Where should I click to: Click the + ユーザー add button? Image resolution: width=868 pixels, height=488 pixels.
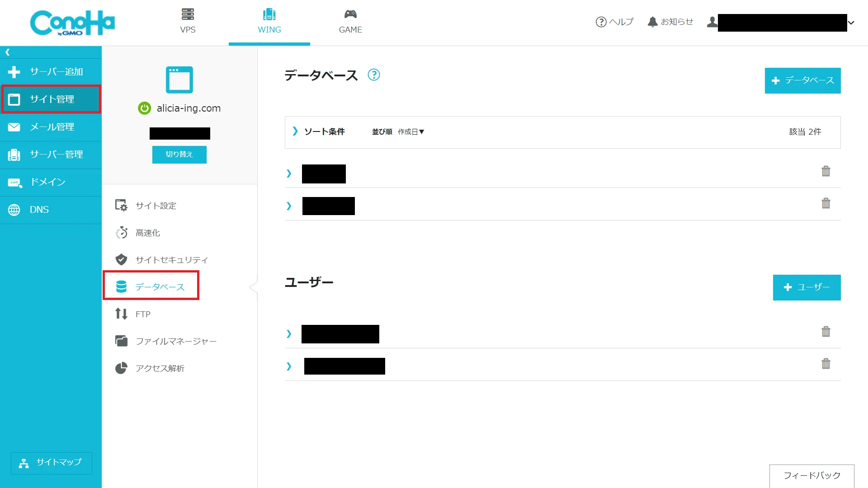[x=807, y=287]
